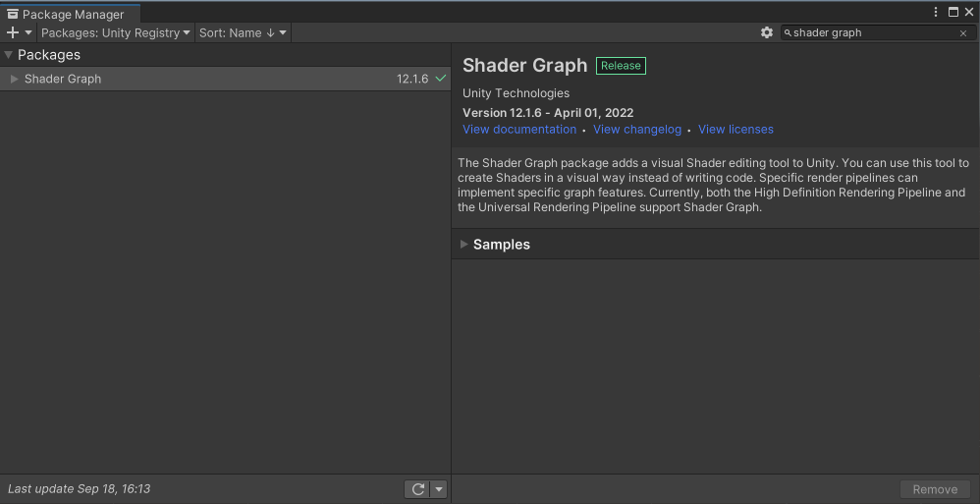Screen dimensions: 980x504
Task: Click the Shader Graph title heading
Action: click(x=525, y=65)
